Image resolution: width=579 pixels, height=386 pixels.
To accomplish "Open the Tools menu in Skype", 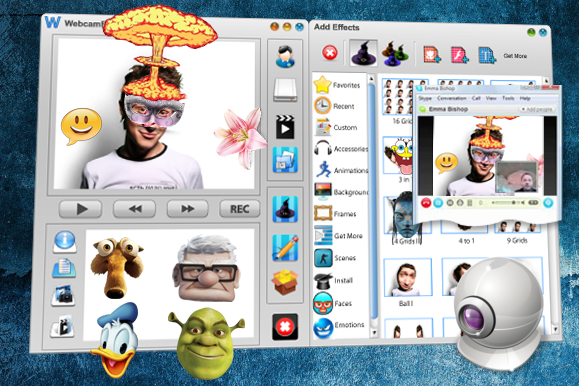I will click(x=508, y=98).
